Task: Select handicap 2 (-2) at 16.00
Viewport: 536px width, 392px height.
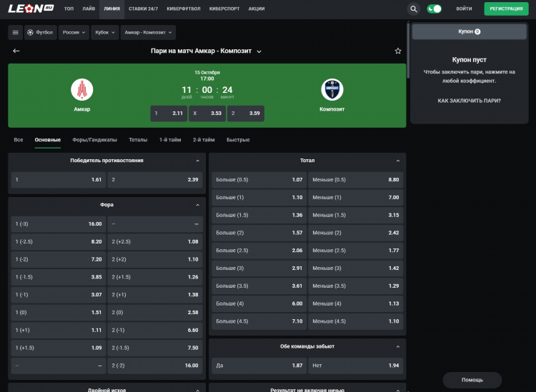Action: click(155, 366)
